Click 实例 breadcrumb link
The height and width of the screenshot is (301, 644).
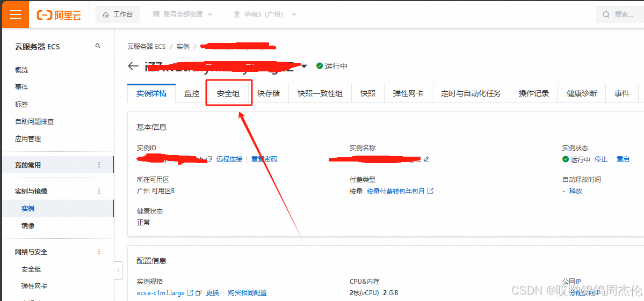(x=183, y=46)
